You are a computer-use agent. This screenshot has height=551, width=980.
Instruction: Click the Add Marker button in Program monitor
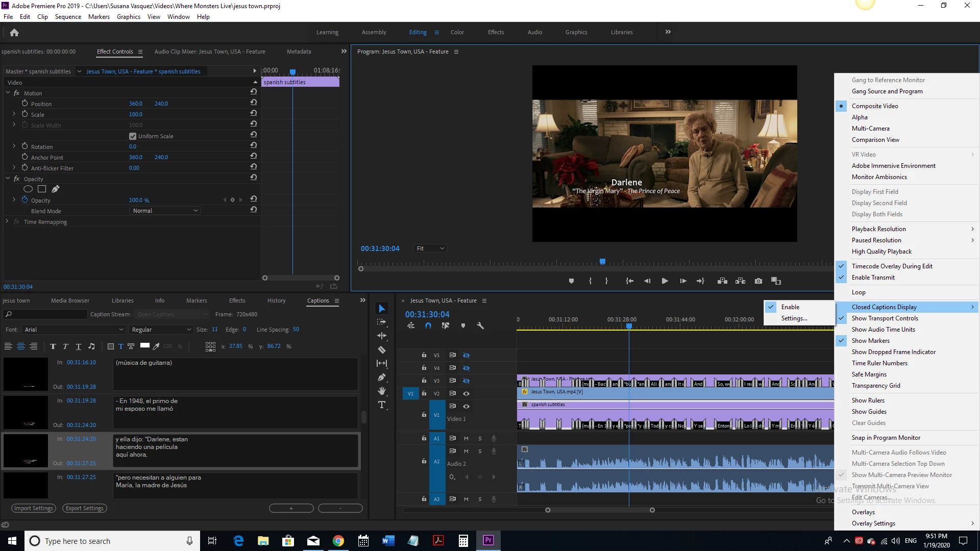[x=571, y=281]
